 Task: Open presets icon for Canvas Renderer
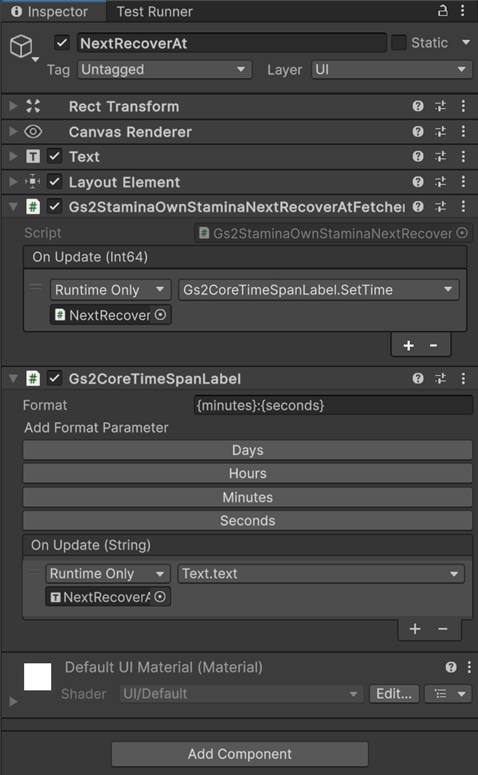(440, 131)
